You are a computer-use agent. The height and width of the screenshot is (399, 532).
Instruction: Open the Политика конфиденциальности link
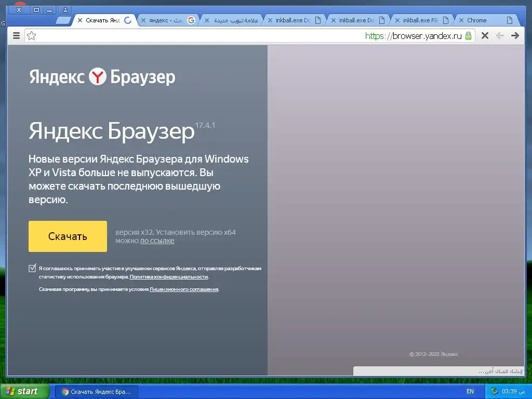coord(169,276)
